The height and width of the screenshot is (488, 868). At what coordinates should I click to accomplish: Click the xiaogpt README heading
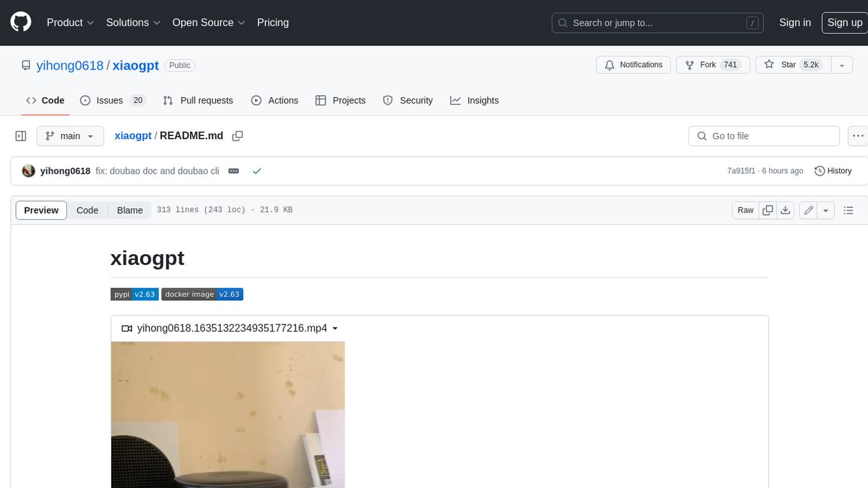tap(147, 258)
